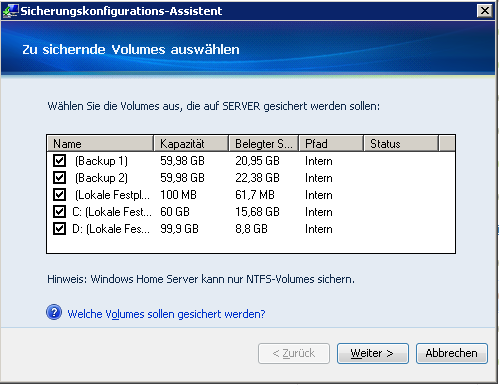
Task: Click the 20,95 GB used space value
Action: pos(257,161)
